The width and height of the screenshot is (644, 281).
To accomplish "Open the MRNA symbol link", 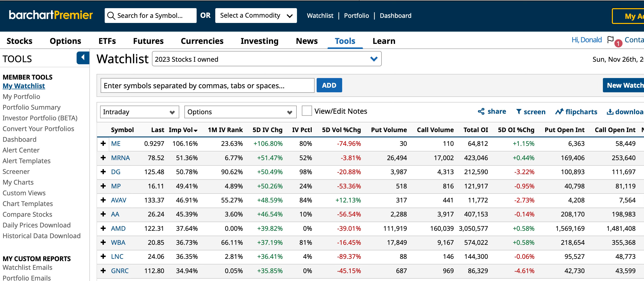I will (120, 158).
